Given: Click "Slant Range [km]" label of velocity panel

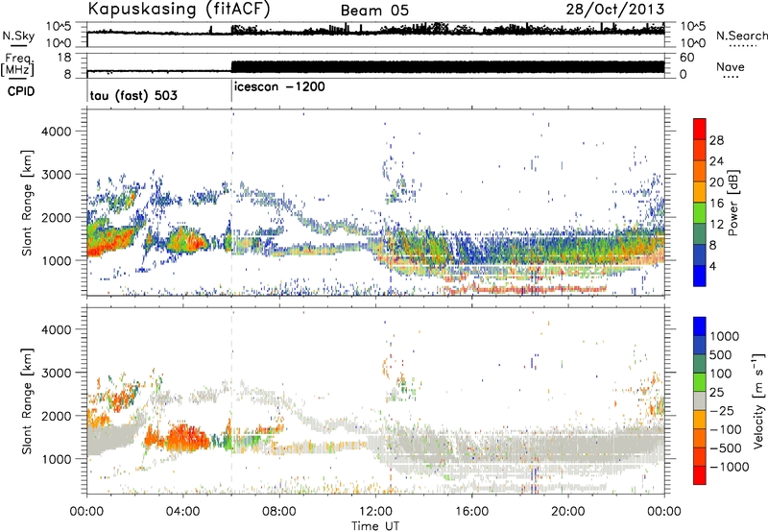Looking at the screenshot, I should tap(27, 400).
